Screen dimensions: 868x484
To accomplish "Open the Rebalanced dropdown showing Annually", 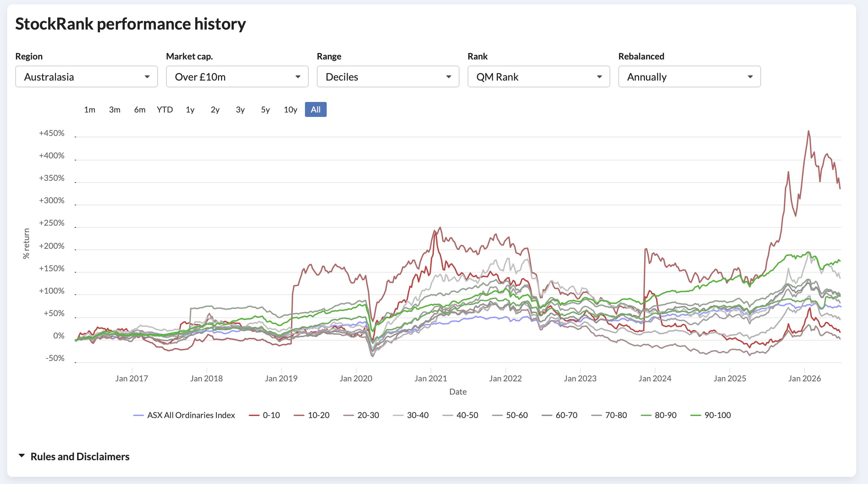I will point(690,77).
